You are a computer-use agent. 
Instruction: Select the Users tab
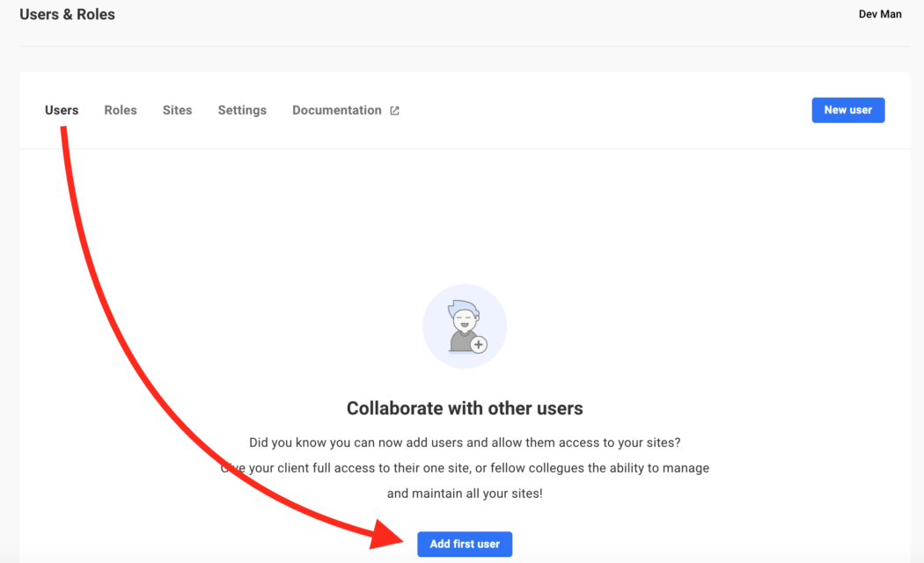click(62, 110)
